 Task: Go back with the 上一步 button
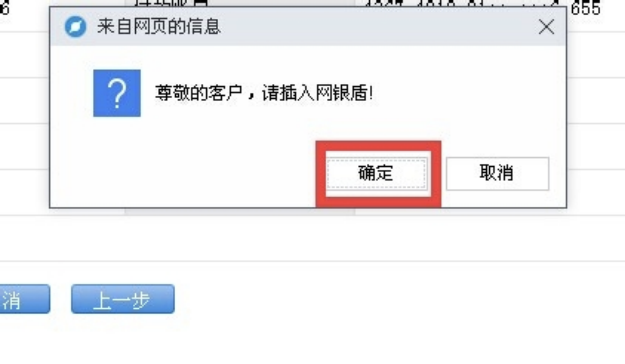[x=123, y=299]
